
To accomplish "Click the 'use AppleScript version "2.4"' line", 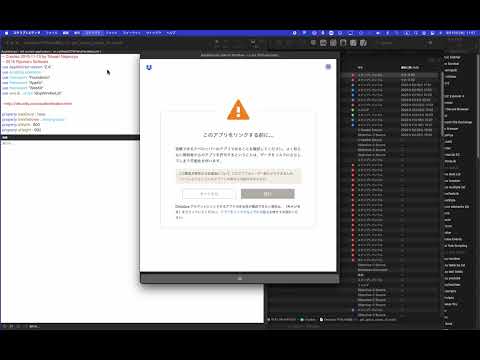I will (27, 67).
